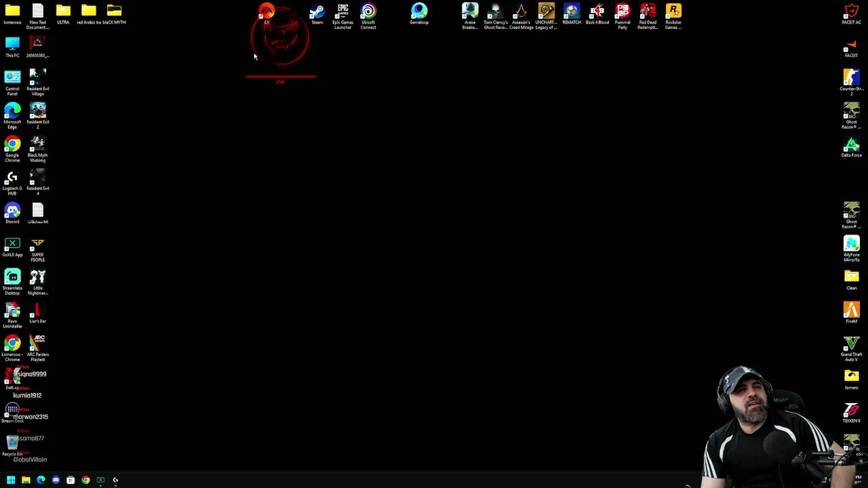Open the Clean folder
Image resolution: width=868 pixels, height=488 pixels.
click(852, 280)
